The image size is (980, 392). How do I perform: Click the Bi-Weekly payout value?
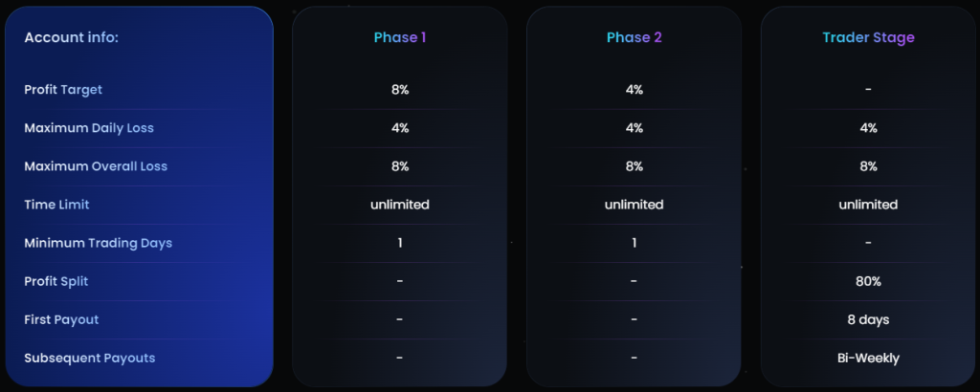868,358
